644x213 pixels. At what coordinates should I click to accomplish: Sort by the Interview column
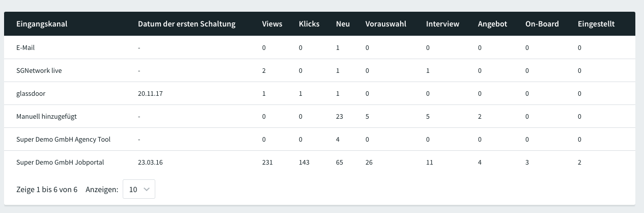442,24
